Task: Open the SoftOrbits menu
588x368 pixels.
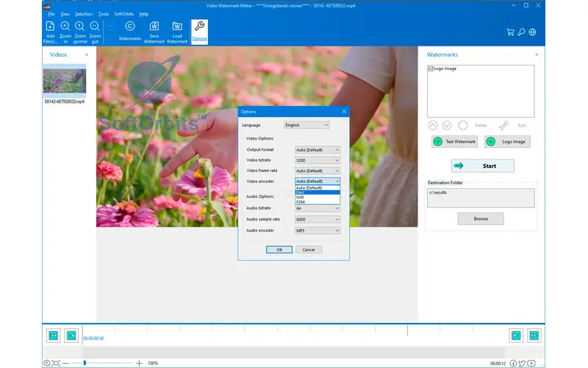Action: tap(123, 14)
